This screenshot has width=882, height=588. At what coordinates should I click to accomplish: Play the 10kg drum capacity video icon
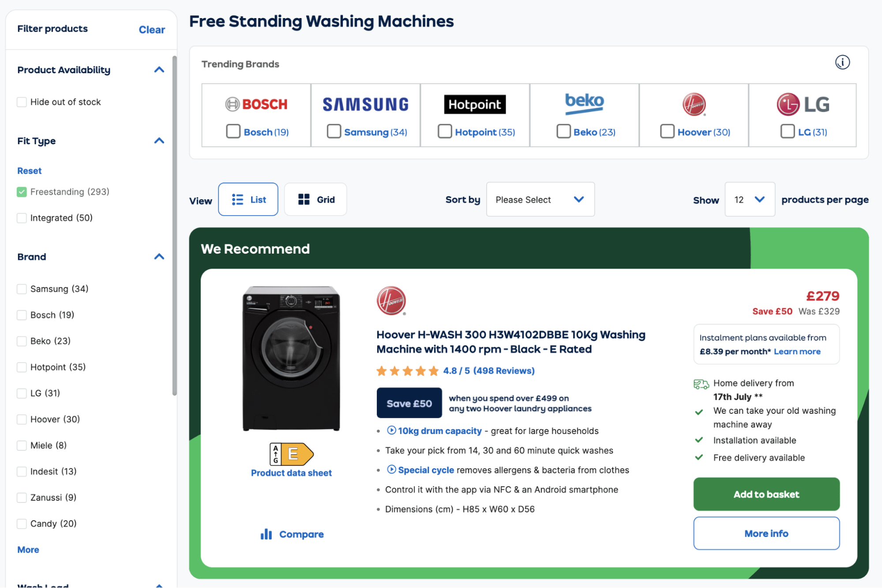[x=391, y=431]
